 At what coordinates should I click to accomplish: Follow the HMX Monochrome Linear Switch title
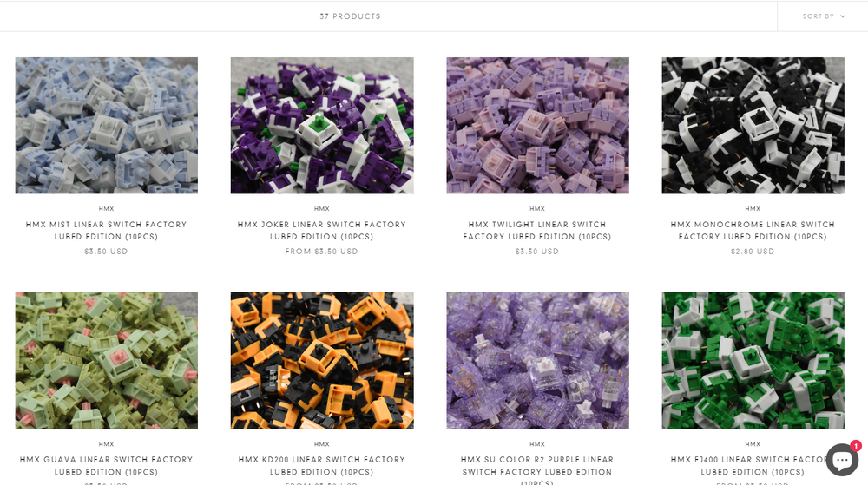click(753, 231)
